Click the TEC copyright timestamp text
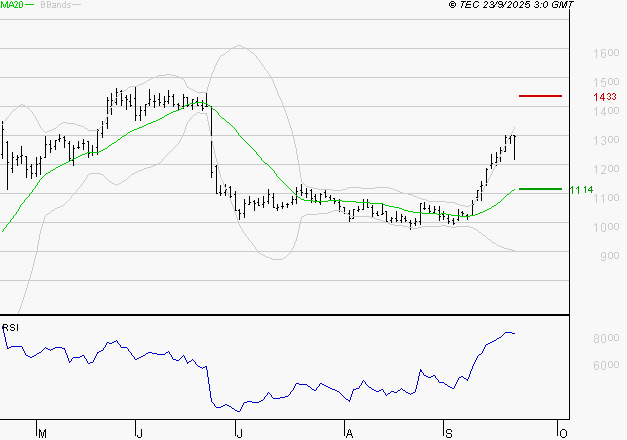 coord(511,5)
